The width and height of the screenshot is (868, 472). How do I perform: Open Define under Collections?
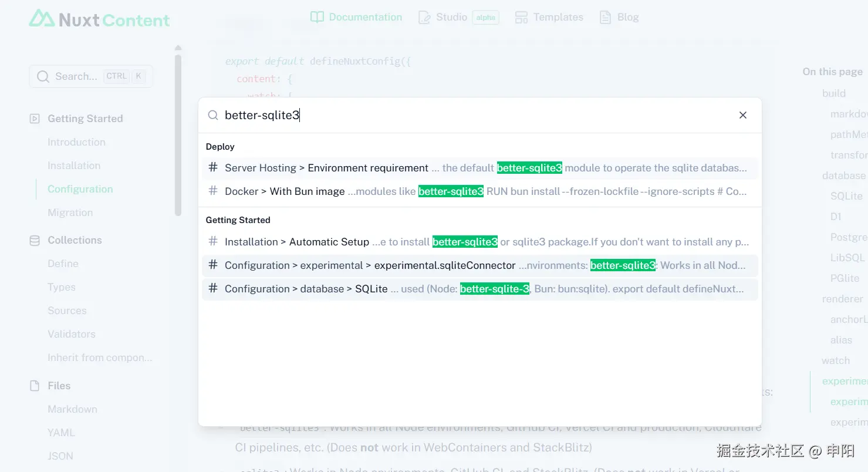[63, 264]
